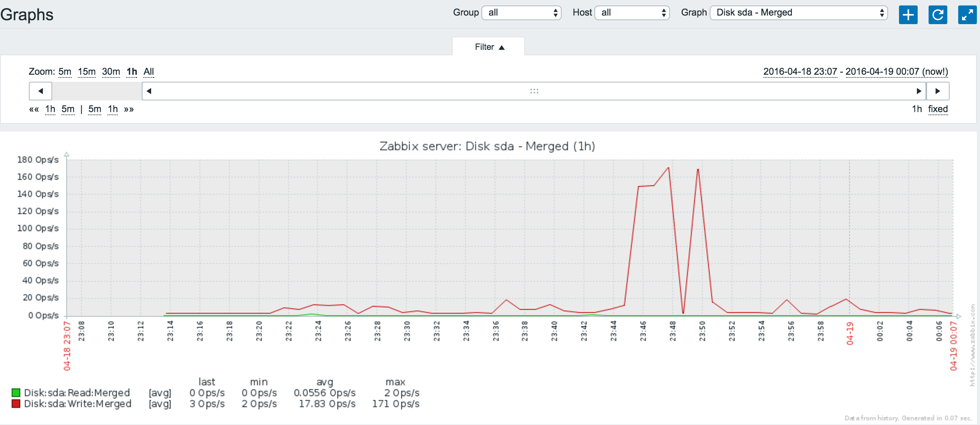The image size is (980, 425).
Task: Open the Group dropdown
Action: [x=522, y=13]
